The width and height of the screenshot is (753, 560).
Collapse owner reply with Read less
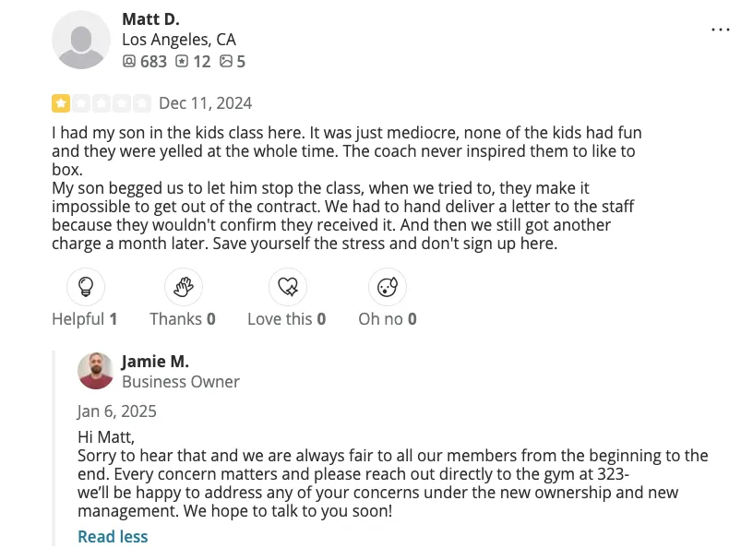click(x=113, y=537)
